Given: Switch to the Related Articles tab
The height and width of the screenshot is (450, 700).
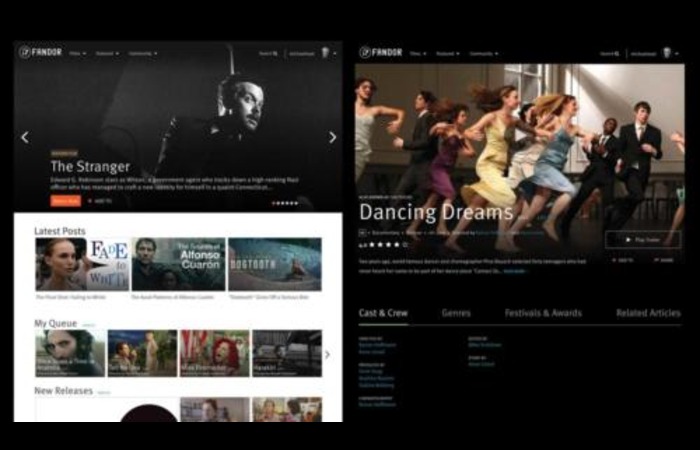Looking at the screenshot, I should click(x=648, y=313).
